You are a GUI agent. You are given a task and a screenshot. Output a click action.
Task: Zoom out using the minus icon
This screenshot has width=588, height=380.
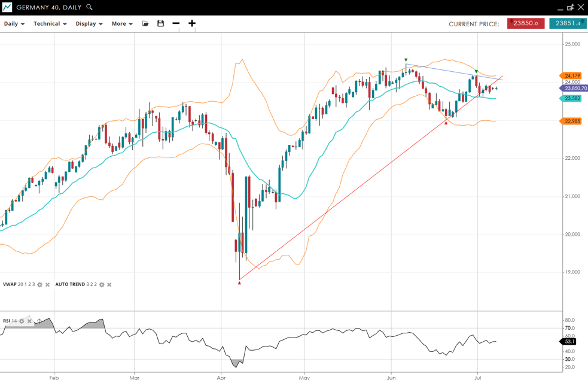click(x=176, y=23)
